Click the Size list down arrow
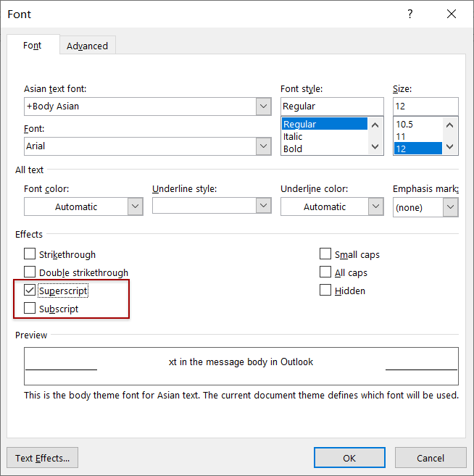The image size is (474, 476). (x=449, y=147)
